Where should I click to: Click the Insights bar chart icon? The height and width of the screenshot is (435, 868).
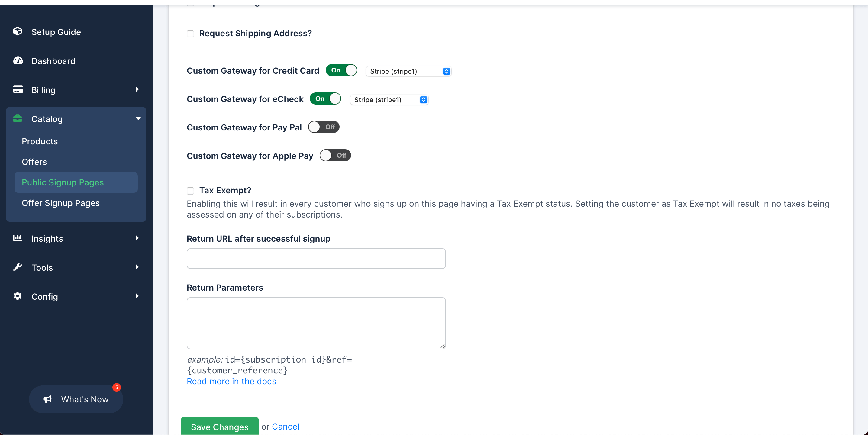pyautogui.click(x=18, y=238)
